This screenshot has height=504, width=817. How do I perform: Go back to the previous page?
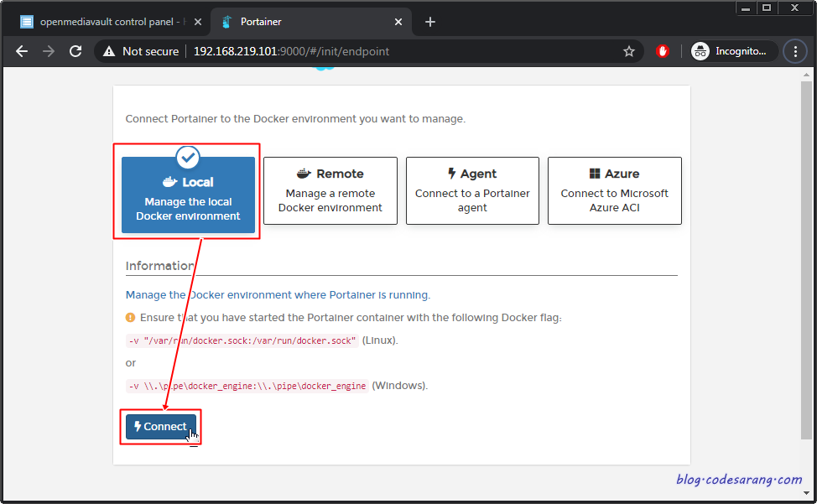[x=22, y=51]
